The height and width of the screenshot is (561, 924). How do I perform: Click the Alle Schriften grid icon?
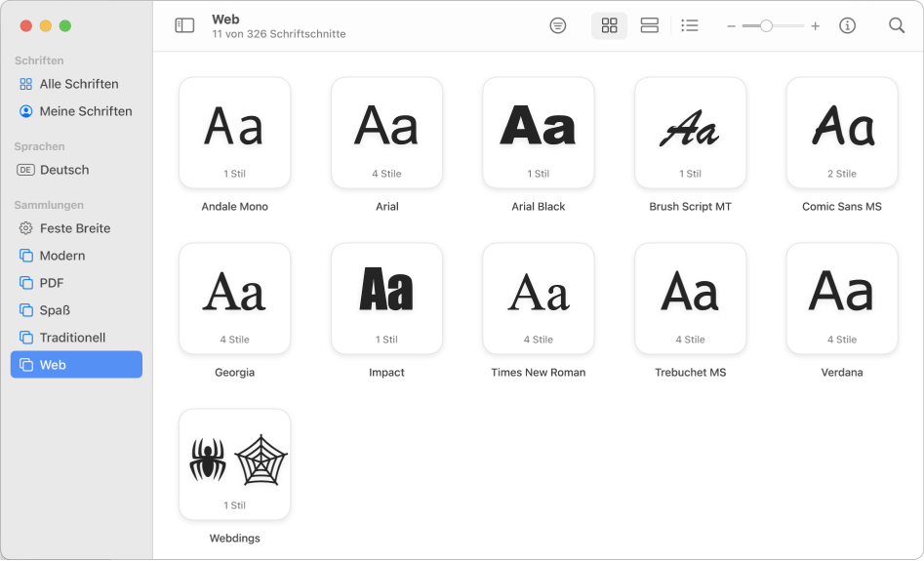pyautogui.click(x=26, y=84)
